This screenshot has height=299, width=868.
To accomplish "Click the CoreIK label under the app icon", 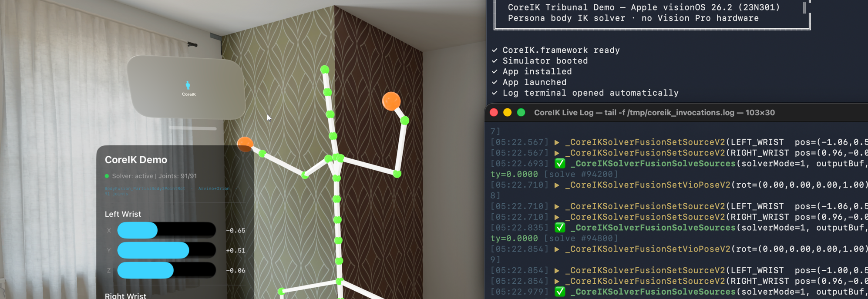I will click(x=189, y=94).
